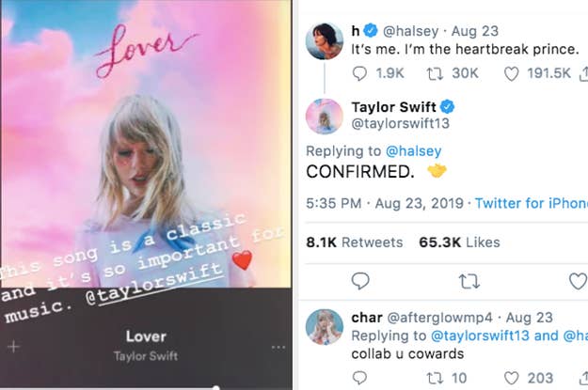This screenshot has width=588, height=390.
Task: Open Taylor Swift's profile avatar in tweet
Action: [x=324, y=117]
